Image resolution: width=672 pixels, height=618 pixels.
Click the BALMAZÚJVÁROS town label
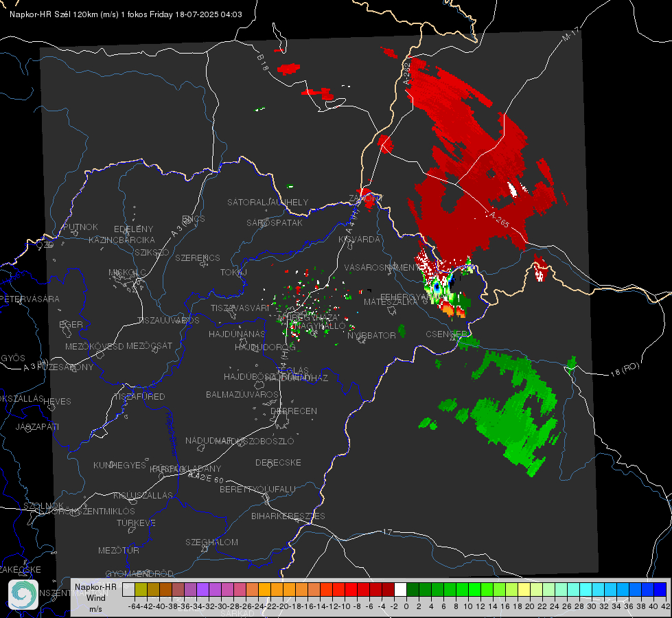point(242,394)
